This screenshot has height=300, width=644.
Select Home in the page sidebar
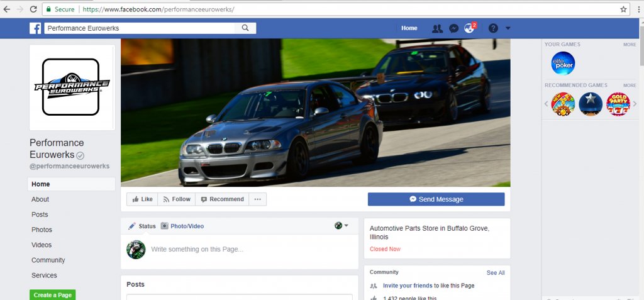pyautogui.click(x=72, y=184)
